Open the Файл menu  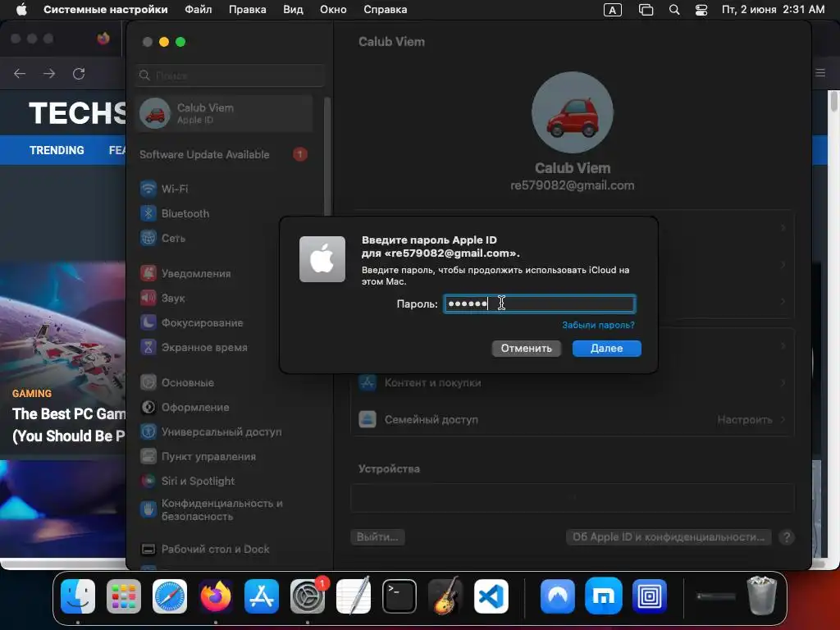(199, 10)
